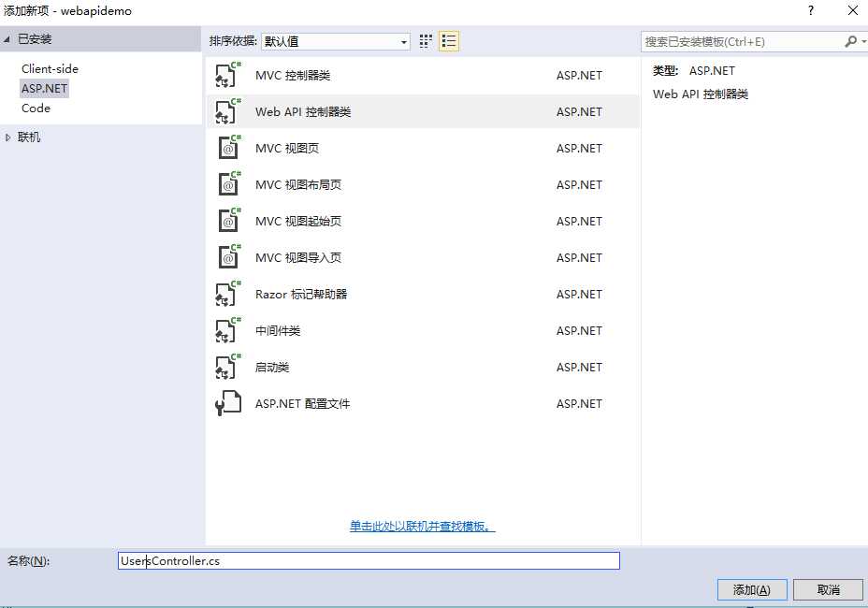Click the 取消 button
The image size is (868, 608).
828,589
